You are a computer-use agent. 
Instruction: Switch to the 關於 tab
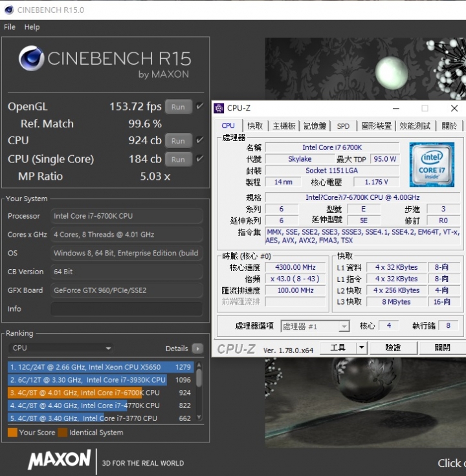[x=449, y=126]
